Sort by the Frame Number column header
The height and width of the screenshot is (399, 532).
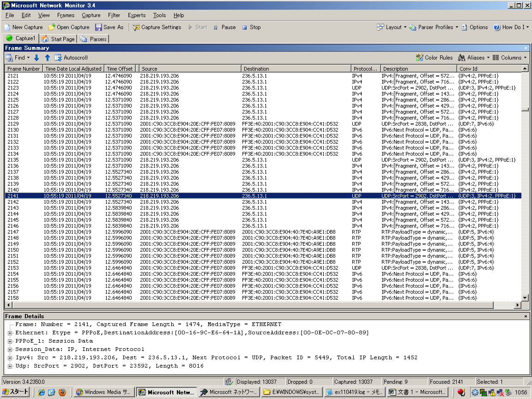[24, 69]
